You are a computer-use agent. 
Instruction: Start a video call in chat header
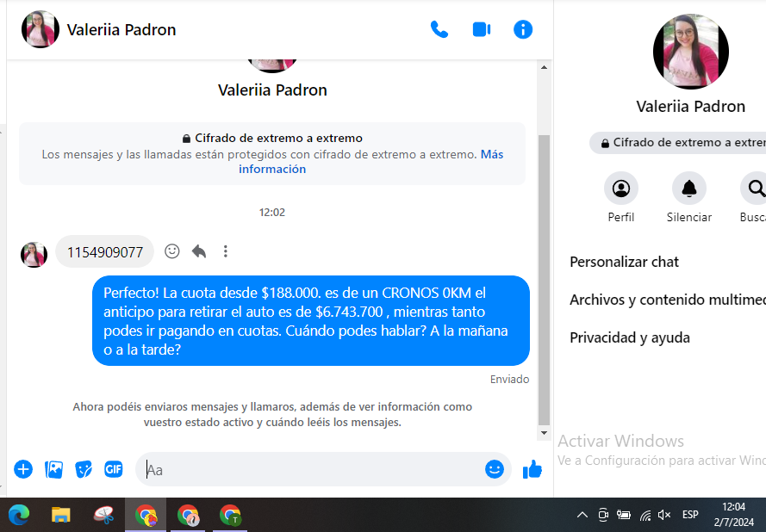[x=481, y=29]
